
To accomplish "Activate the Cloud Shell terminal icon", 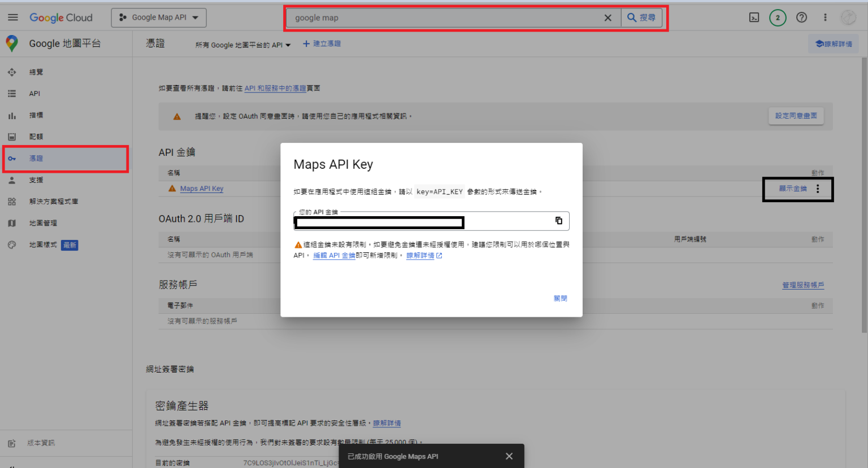I will point(754,18).
